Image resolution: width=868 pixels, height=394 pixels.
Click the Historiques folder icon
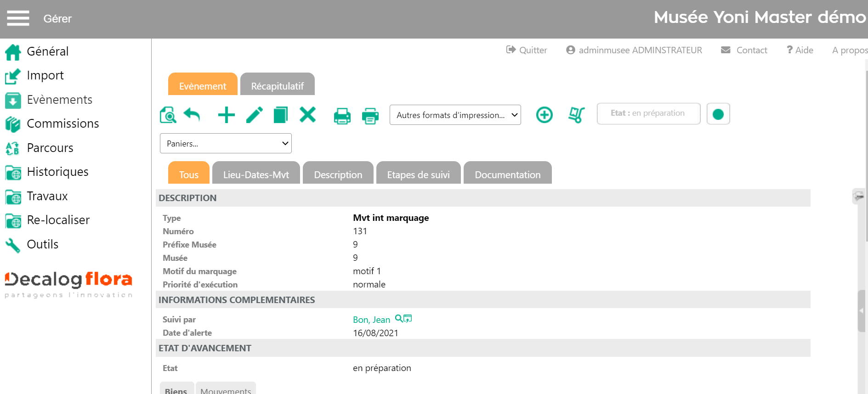point(13,172)
